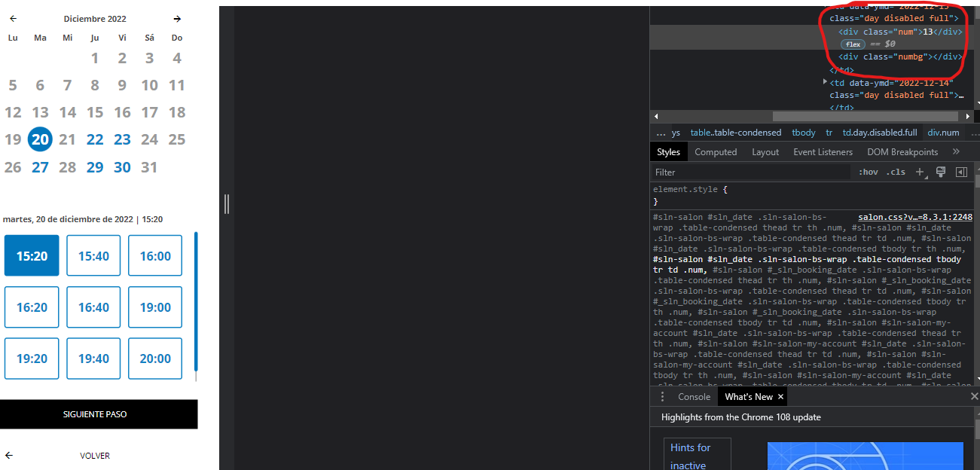This screenshot has width=980, height=470.
Task: Close the What's New tab
Action: (x=780, y=396)
